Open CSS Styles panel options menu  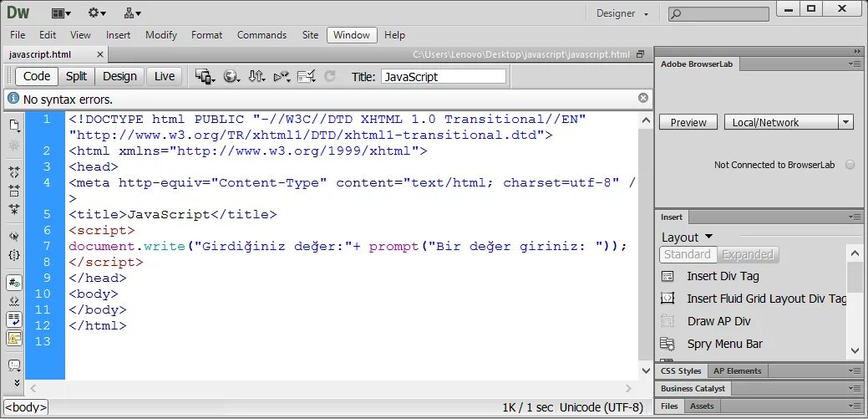click(854, 370)
